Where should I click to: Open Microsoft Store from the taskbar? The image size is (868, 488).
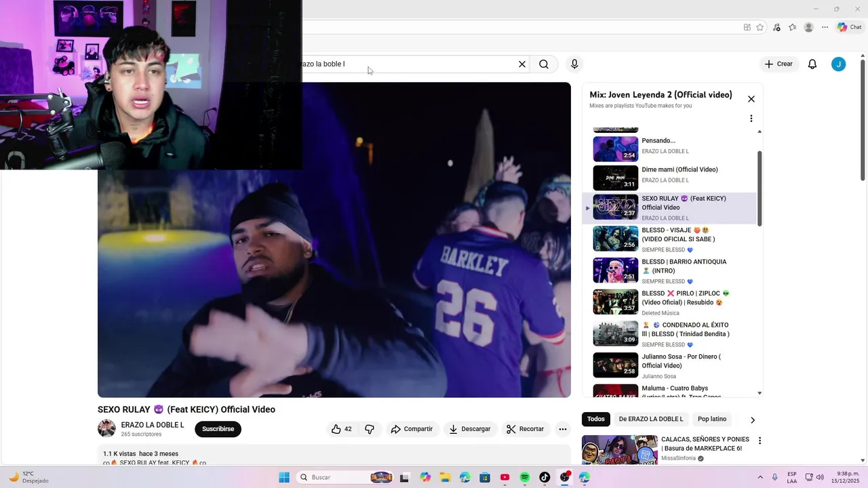click(485, 477)
